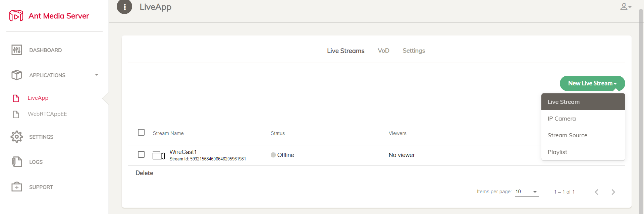Viewport: 644px width, 214px height.
Task: Select all streams with header checkbox
Action: point(141,132)
